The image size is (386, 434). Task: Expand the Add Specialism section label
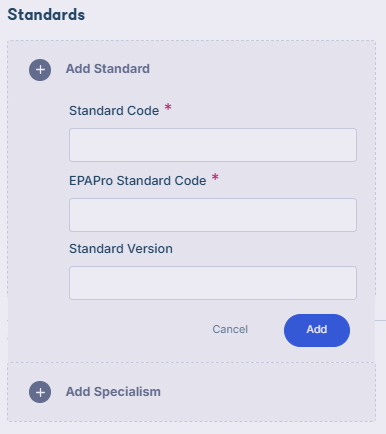pos(113,392)
